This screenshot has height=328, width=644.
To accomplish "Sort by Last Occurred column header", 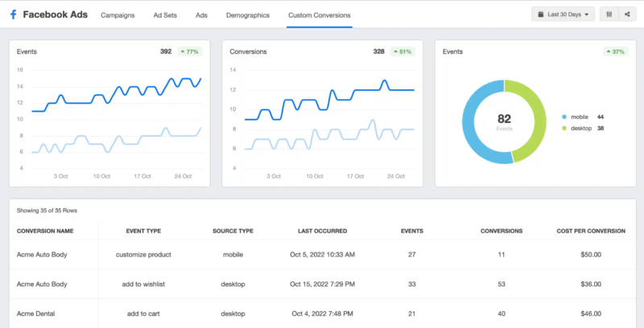I will 323,232.
